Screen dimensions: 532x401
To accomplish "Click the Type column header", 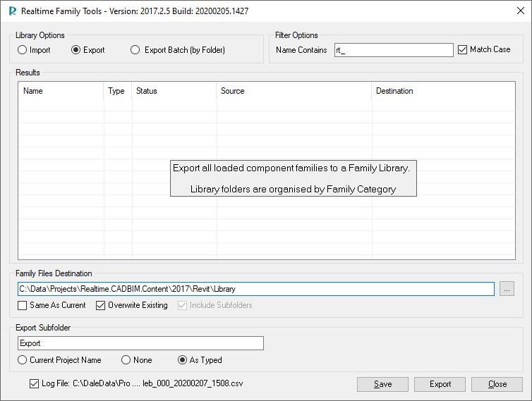I will [x=118, y=91].
